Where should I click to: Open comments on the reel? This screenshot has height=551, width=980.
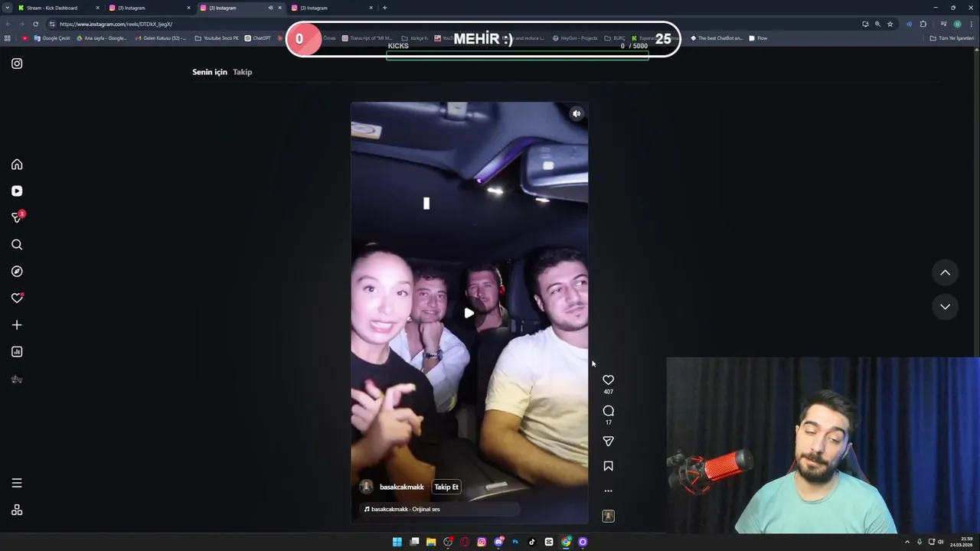click(x=608, y=411)
